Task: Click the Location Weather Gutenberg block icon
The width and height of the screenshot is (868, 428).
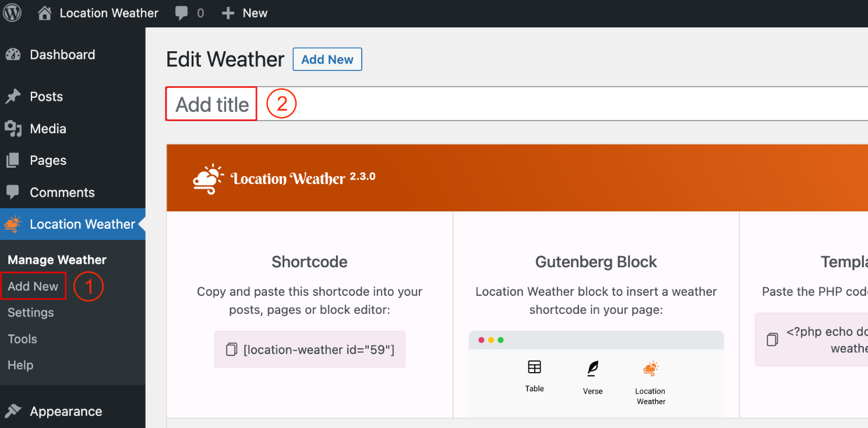Action: tap(650, 367)
